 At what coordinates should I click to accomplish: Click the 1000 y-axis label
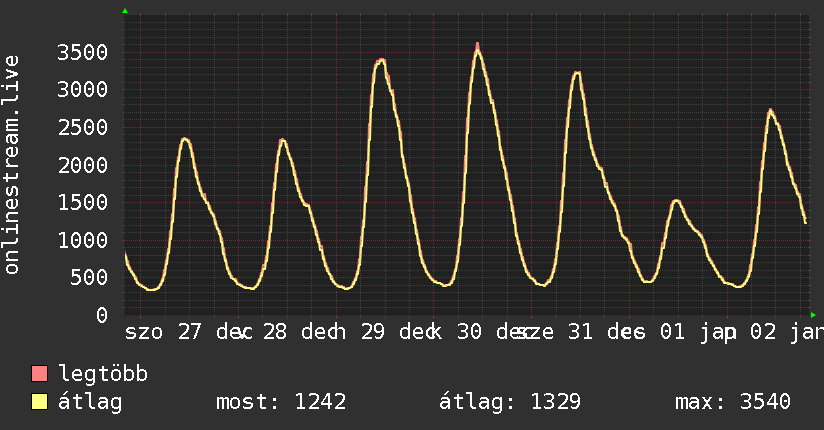[x=83, y=240]
